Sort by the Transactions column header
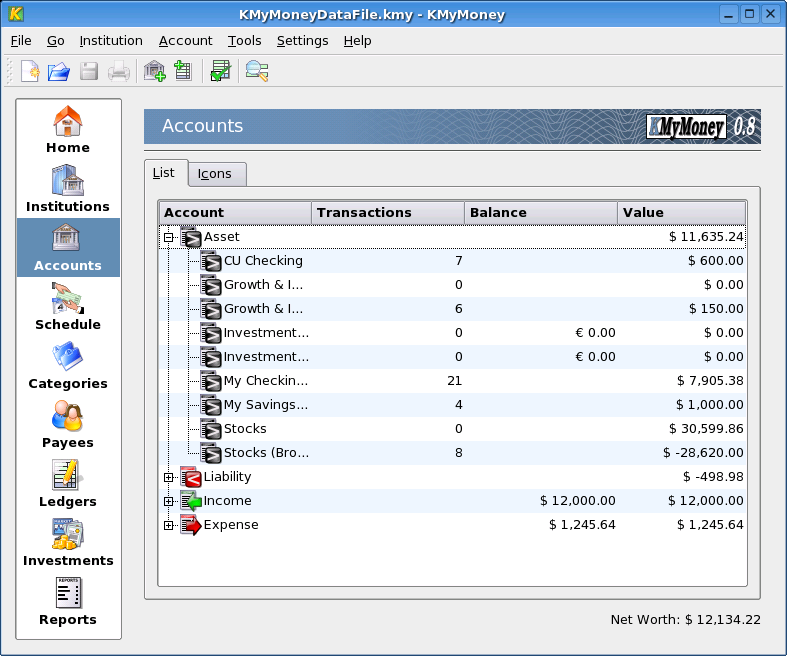 pos(387,213)
